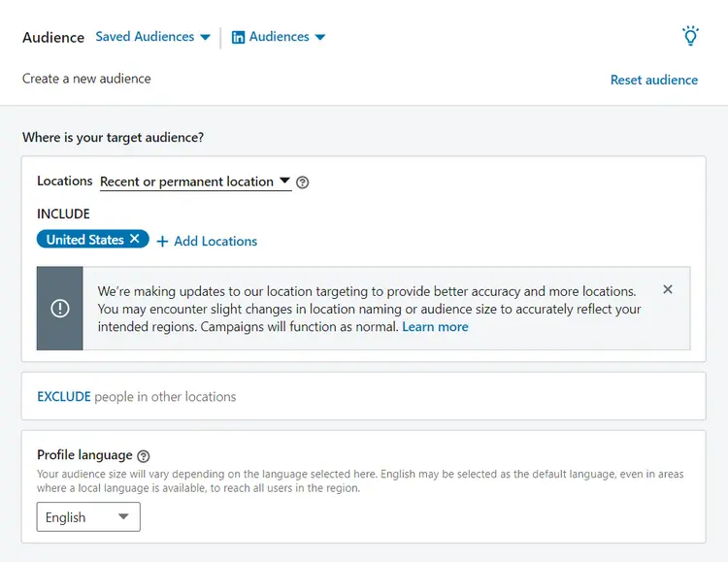
Task: Open the Learn more link
Action: pos(435,327)
